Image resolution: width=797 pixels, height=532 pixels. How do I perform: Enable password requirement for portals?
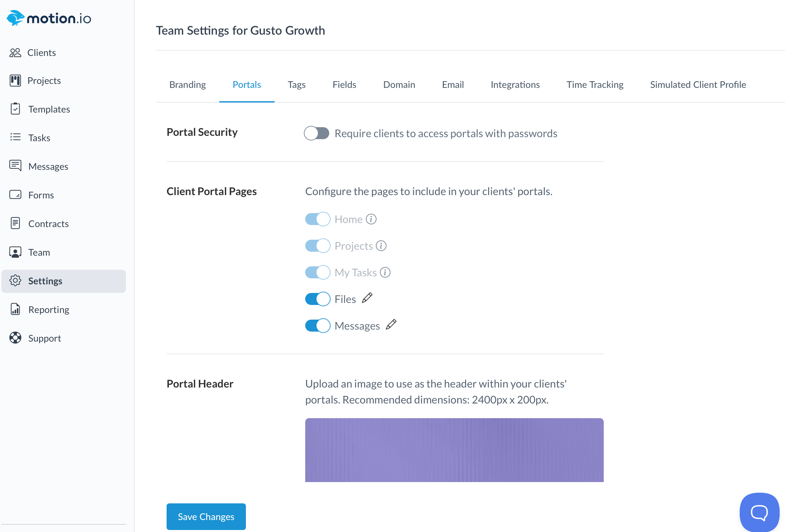point(317,133)
